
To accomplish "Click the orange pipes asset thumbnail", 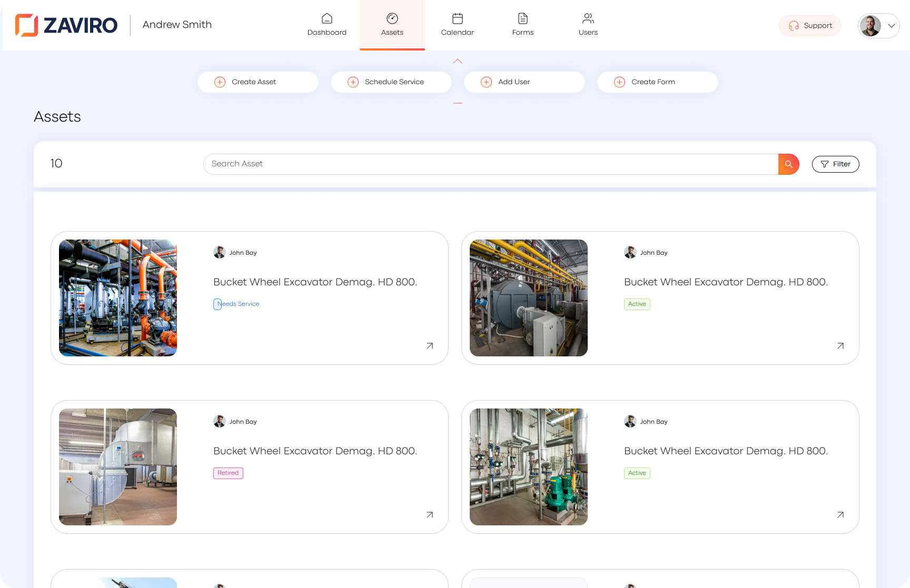I will pyautogui.click(x=118, y=298).
